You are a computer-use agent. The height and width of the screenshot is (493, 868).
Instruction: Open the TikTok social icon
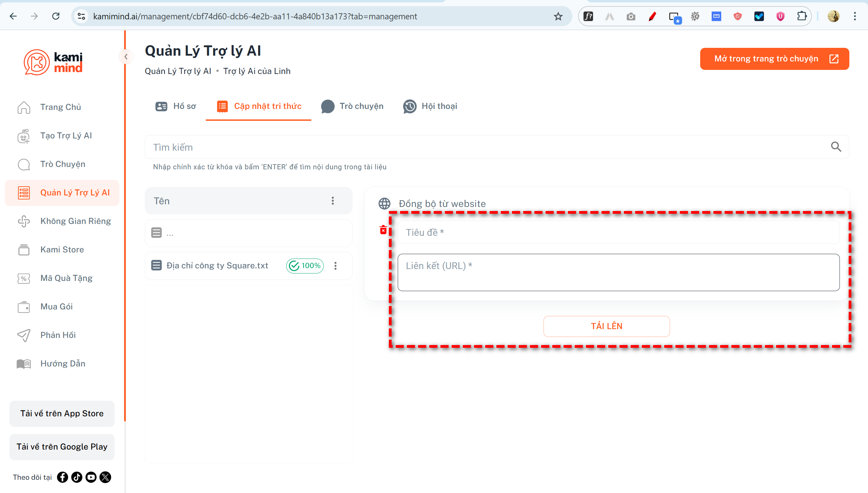(77, 477)
